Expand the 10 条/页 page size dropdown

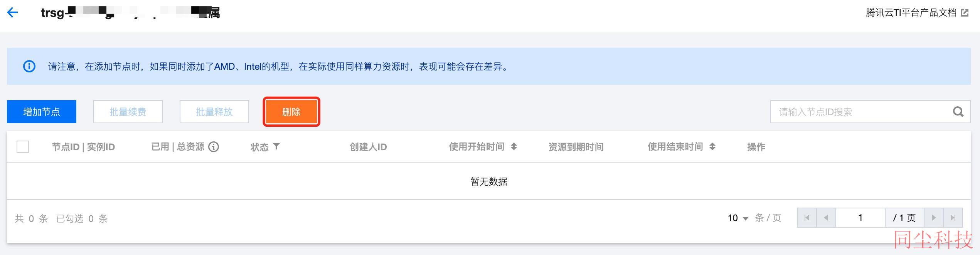point(738,218)
